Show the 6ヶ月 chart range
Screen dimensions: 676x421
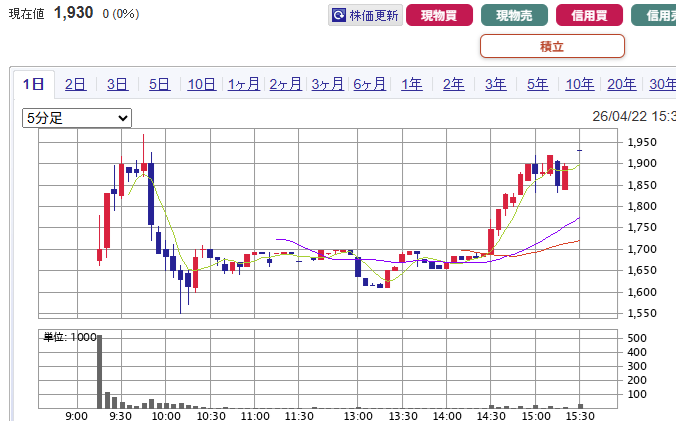(370, 84)
